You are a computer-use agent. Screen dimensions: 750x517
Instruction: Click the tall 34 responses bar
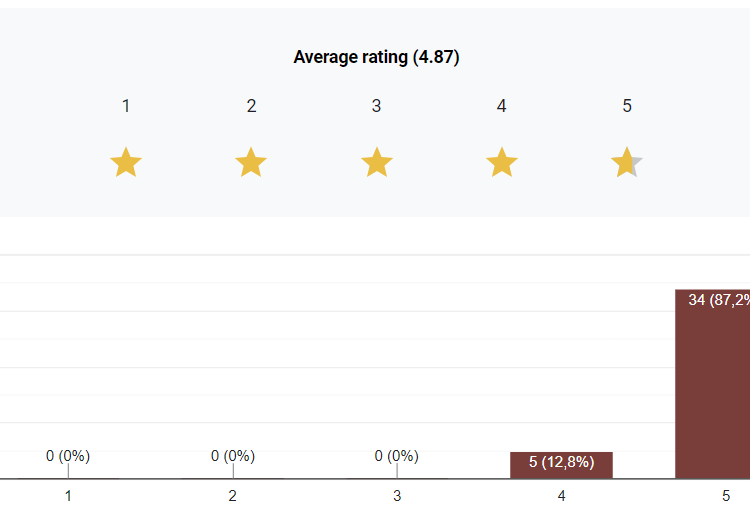click(713, 390)
